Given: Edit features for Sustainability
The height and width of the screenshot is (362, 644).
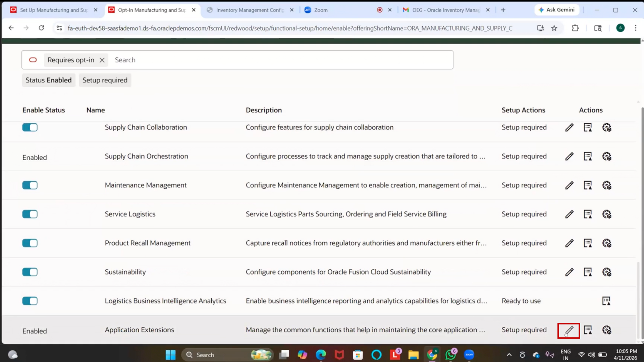Looking at the screenshot, I should [x=569, y=272].
